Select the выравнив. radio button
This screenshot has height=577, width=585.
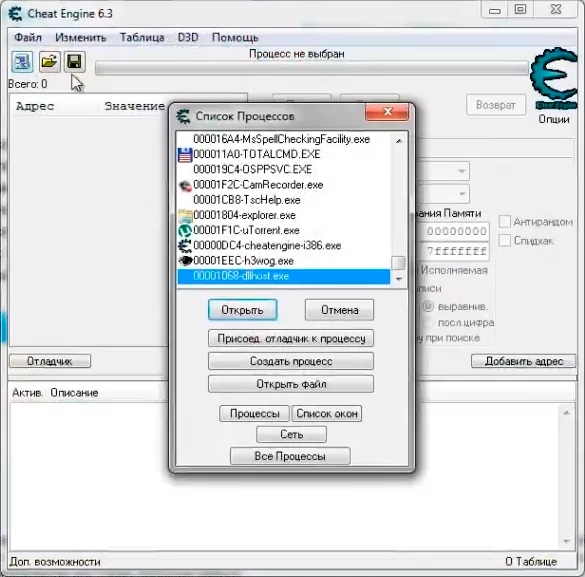pyautogui.click(x=428, y=307)
